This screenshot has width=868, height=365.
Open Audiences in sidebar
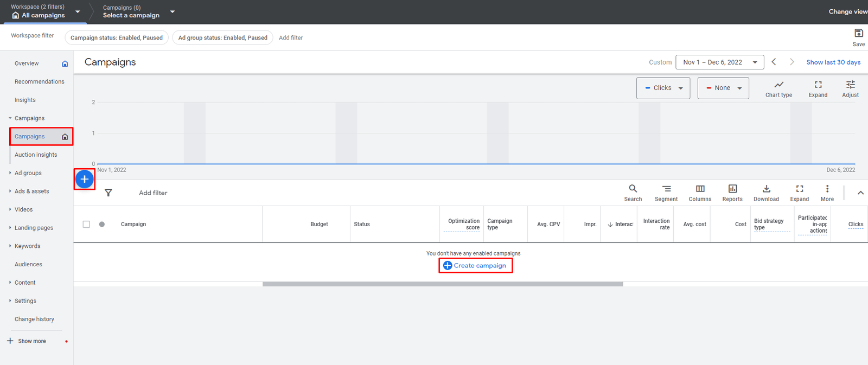[28, 264]
